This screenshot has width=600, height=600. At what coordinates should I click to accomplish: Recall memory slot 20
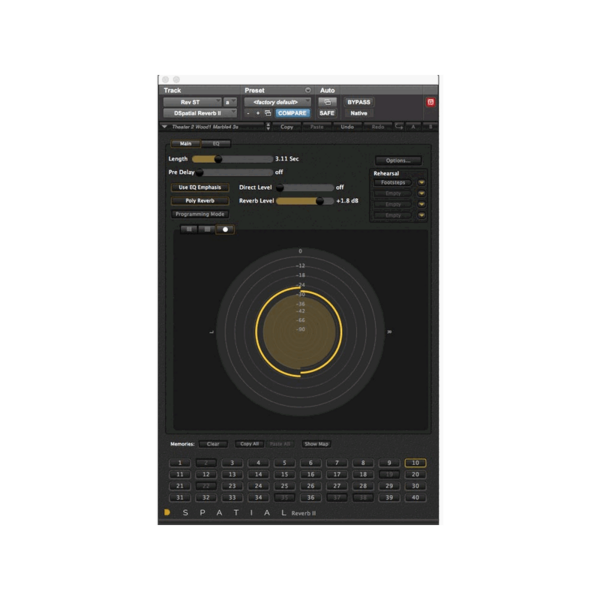click(x=415, y=474)
